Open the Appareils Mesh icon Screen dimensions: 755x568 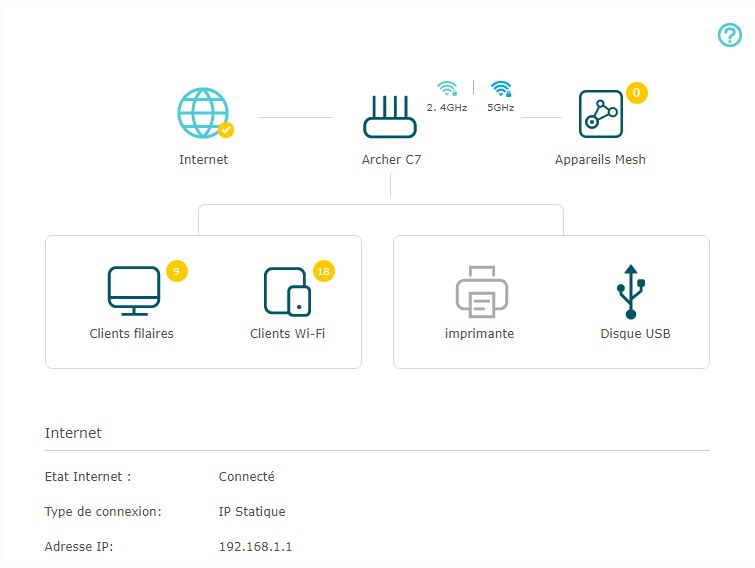[601, 114]
